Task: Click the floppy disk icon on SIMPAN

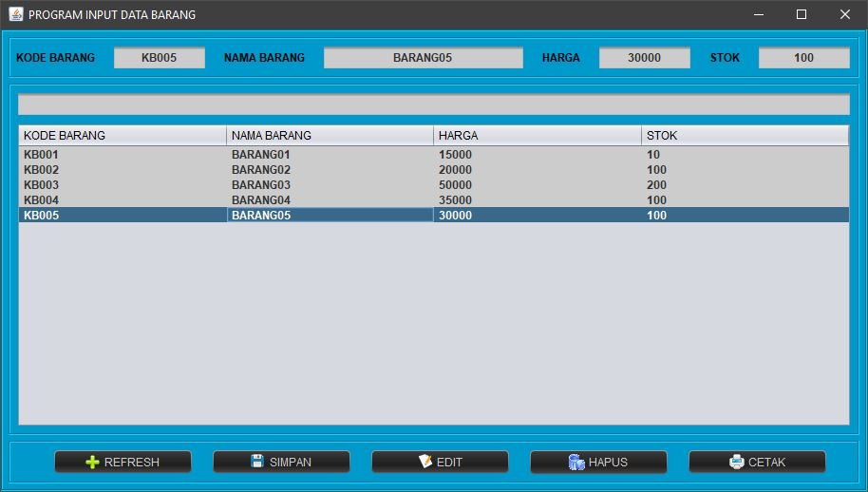Action: 257,462
